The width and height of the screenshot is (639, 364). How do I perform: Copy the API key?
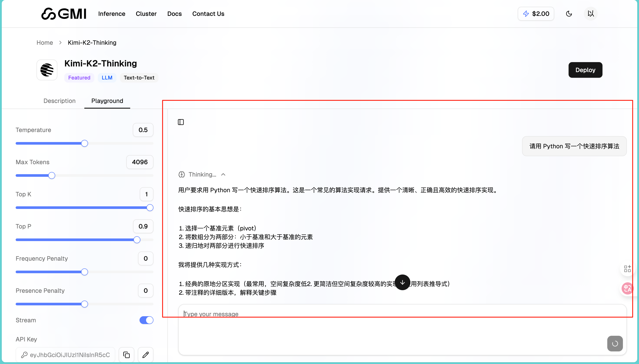[126, 354]
